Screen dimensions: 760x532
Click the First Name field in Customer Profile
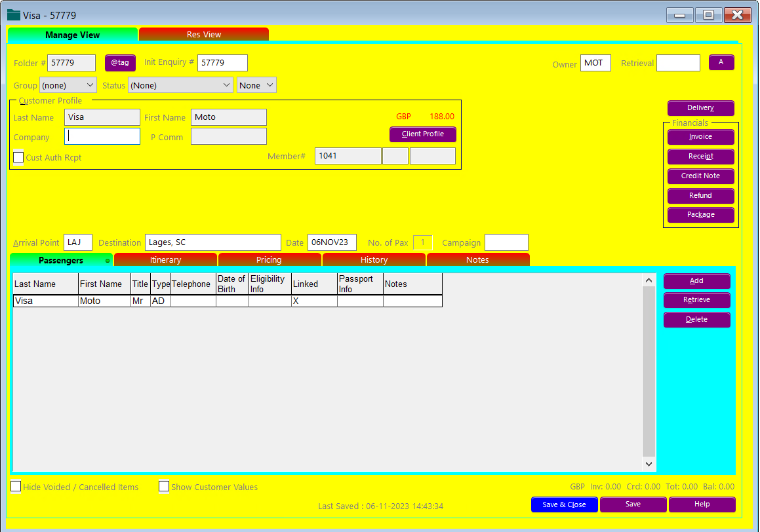(229, 117)
